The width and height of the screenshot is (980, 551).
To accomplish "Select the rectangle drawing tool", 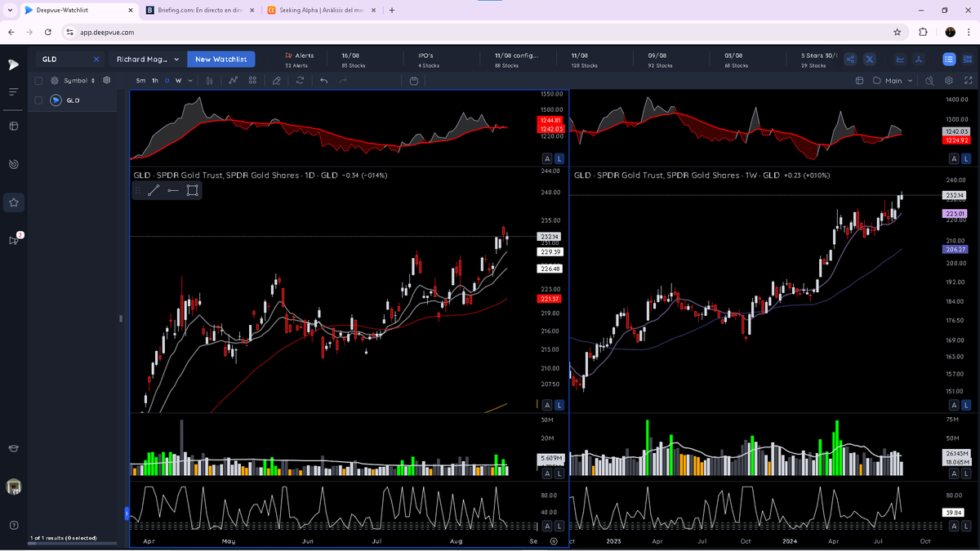I will pyautogui.click(x=192, y=190).
